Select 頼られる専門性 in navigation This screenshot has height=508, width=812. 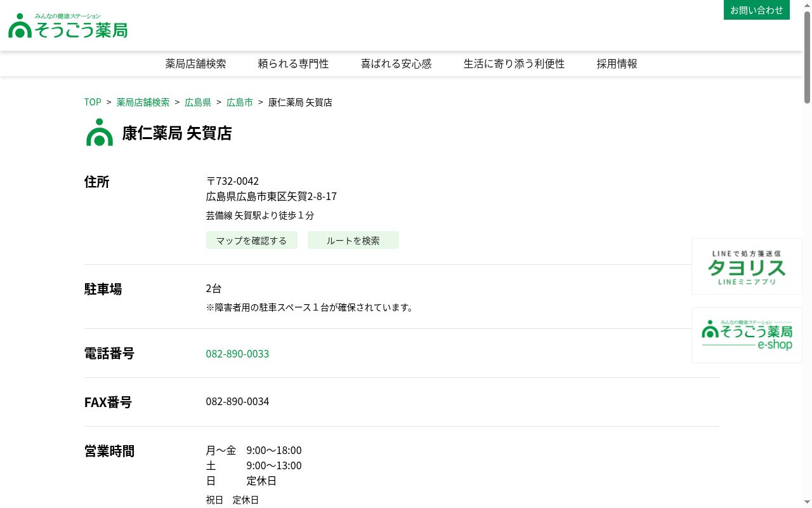click(x=293, y=63)
